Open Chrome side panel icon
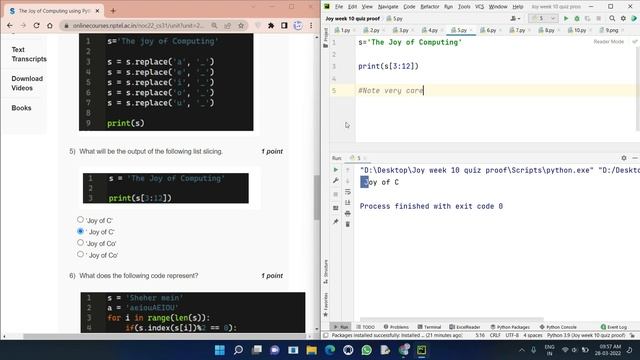The image size is (640, 360). point(284,25)
